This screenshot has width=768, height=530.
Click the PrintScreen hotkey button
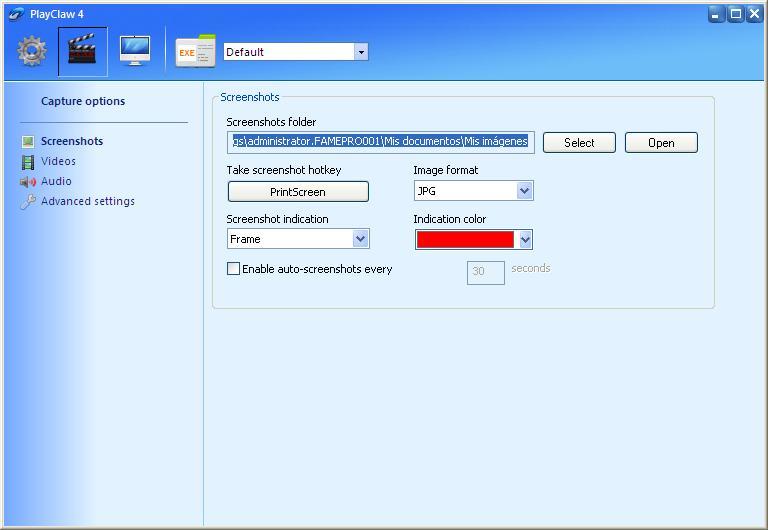pos(298,192)
